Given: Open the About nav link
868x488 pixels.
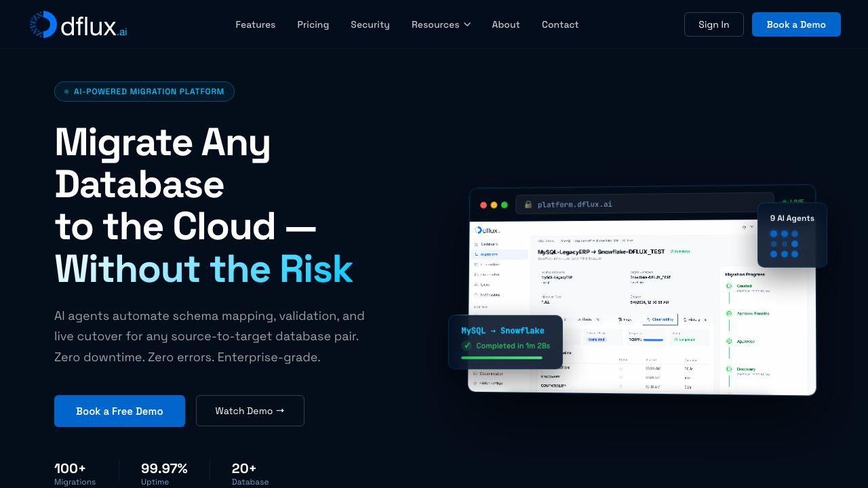Looking at the screenshot, I should [x=506, y=24].
